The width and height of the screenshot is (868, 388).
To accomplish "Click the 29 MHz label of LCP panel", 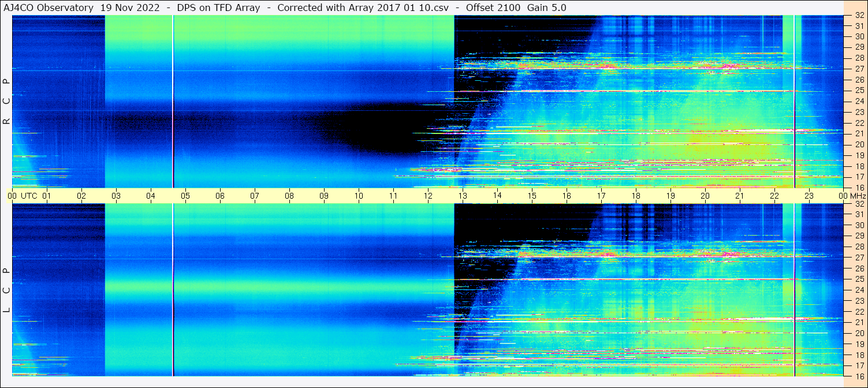I will [x=859, y=236].
